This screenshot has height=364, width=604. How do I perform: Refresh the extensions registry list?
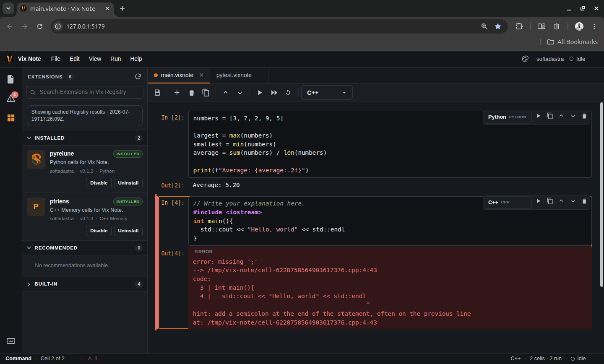click(x=138, y=76)
